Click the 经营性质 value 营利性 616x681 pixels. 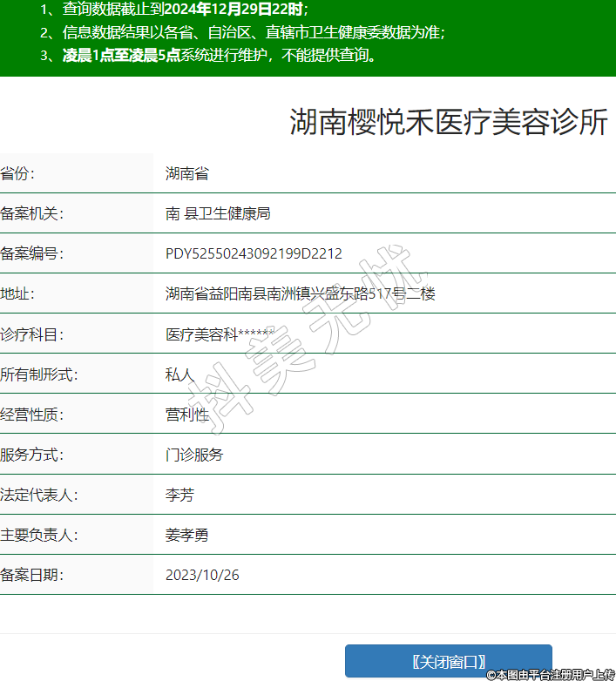pyautogui.click(x=186, y=415)
